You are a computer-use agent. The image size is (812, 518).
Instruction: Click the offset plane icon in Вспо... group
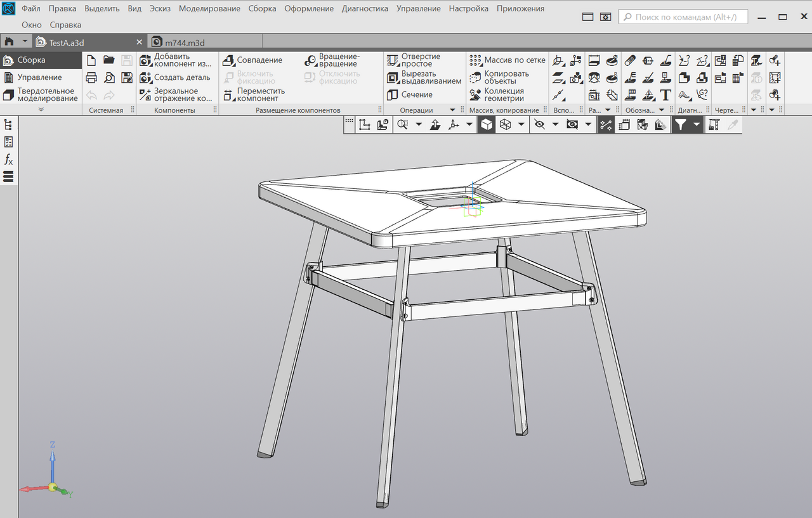coord(558,78)
